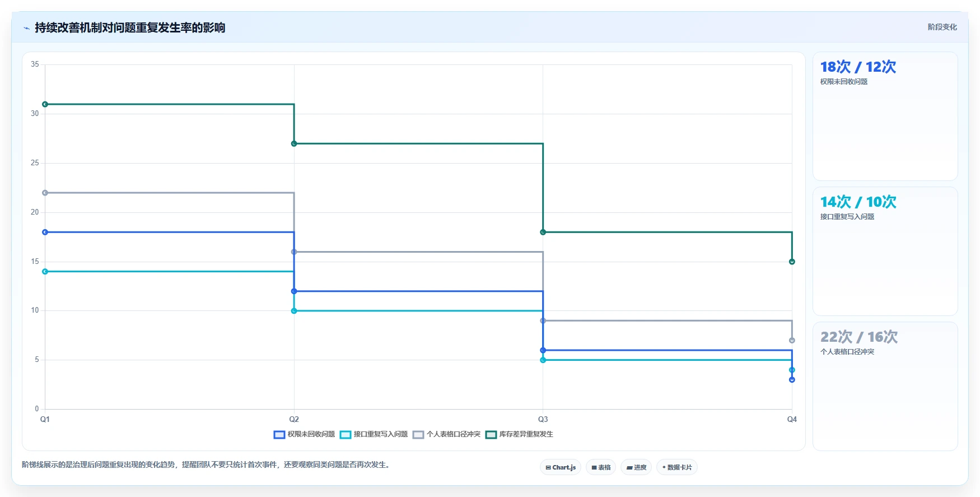The height and width of the screenshot is (497, 980).
Task: Click 库存差异重复发生 Q4 data point at 15
Action: pyautogui.click(x=792, y=262)
